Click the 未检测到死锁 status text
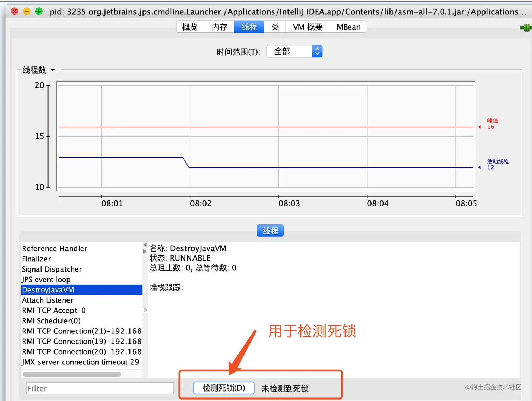Viewport: 532px width, 401px height. click(x=285, y=388)
